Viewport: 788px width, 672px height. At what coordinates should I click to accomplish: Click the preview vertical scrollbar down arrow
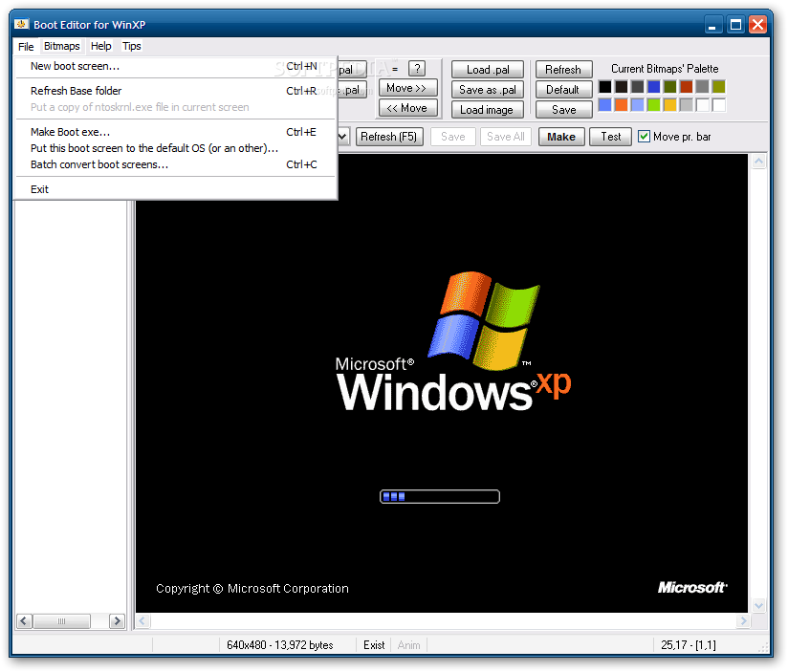[759, 605]
